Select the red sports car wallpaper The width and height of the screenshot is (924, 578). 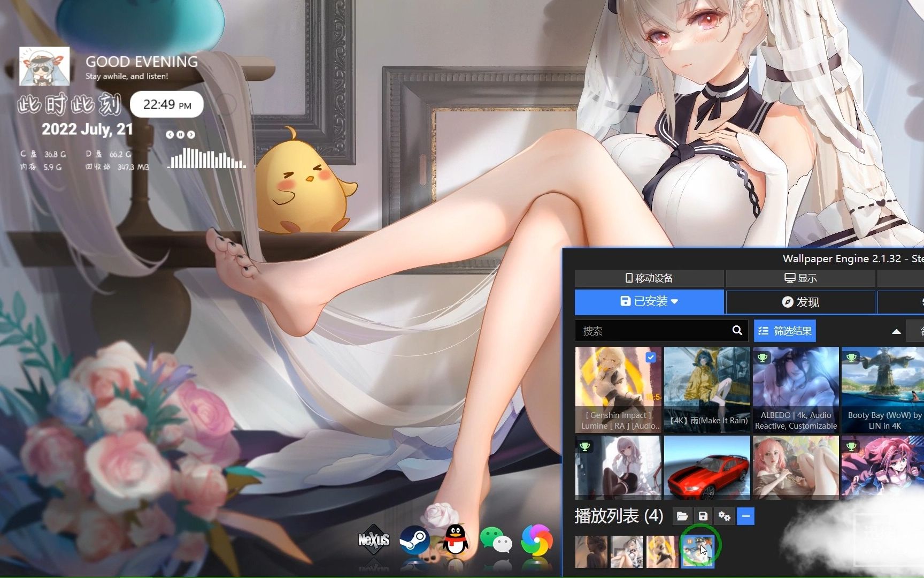click(x=707, y=467)
